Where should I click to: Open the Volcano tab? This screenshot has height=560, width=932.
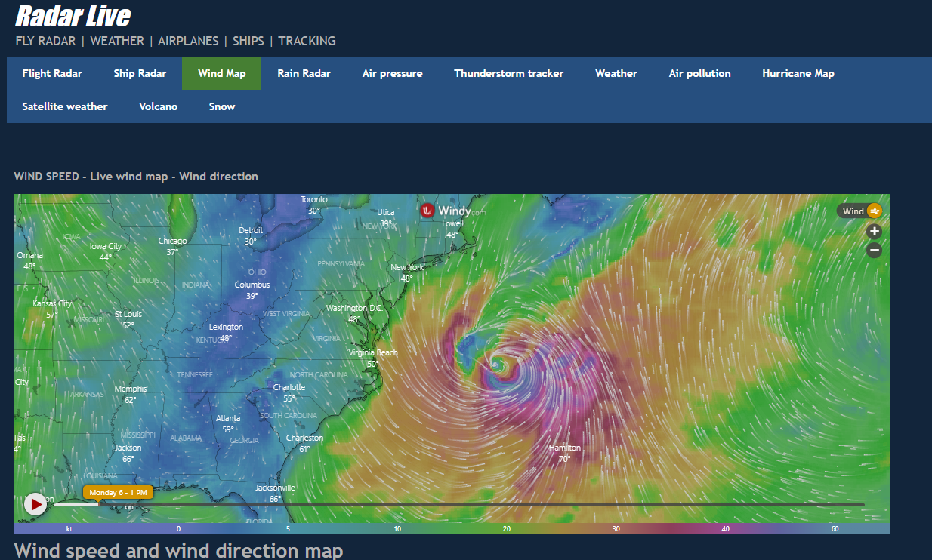(x=158, y=106)
